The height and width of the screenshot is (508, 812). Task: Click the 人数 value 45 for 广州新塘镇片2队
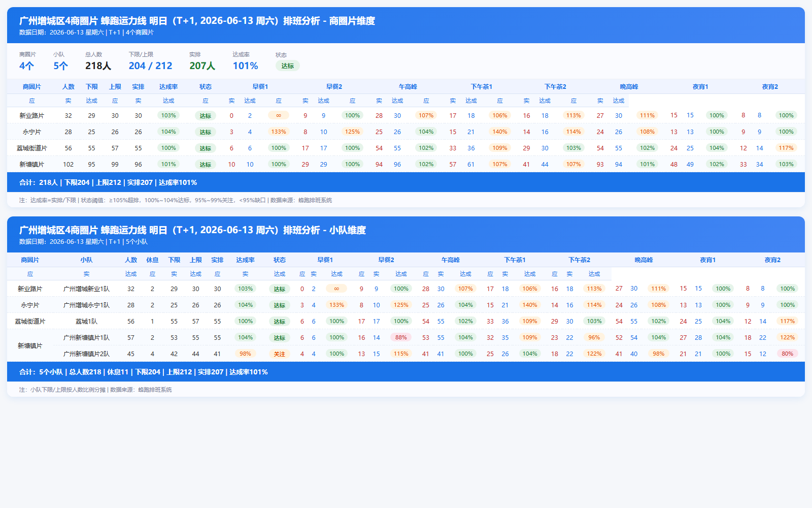coord(131,354)
